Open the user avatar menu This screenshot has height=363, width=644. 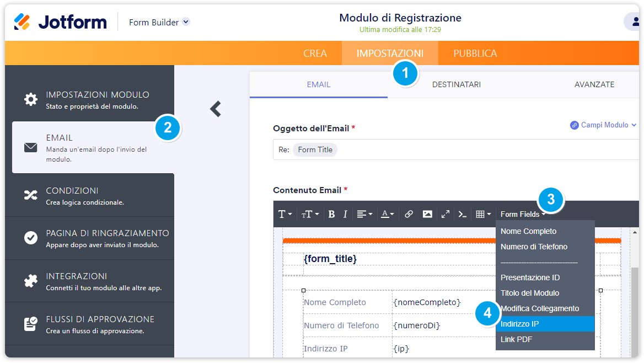pos(633,22)
